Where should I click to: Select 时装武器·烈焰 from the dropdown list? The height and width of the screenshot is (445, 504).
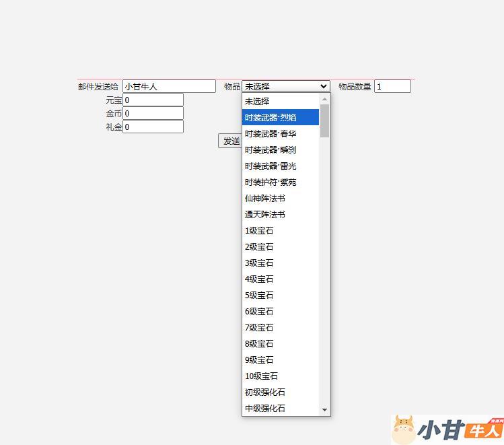click(x=280, y=117)
